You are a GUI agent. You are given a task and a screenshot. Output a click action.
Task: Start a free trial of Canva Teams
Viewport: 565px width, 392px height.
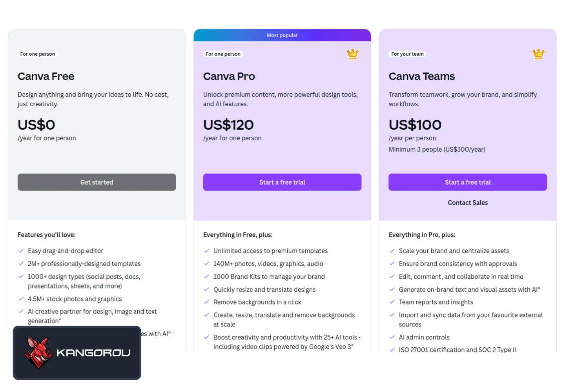click(468, 182)
